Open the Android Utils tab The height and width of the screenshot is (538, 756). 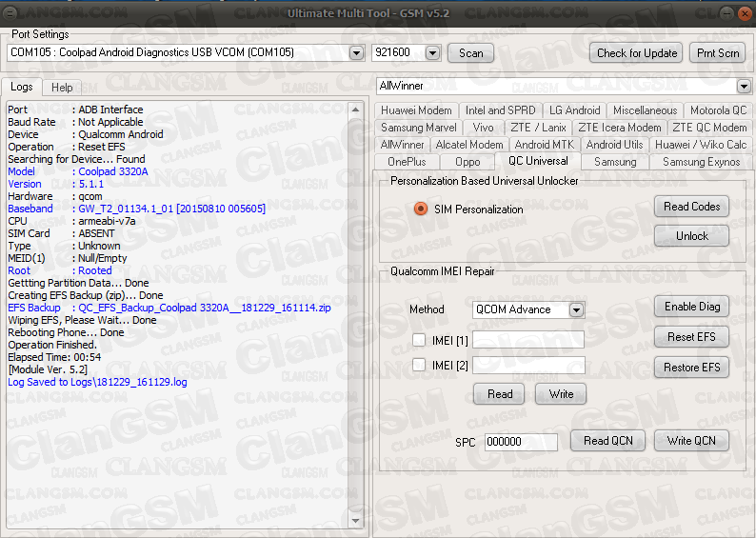(614, 145)
